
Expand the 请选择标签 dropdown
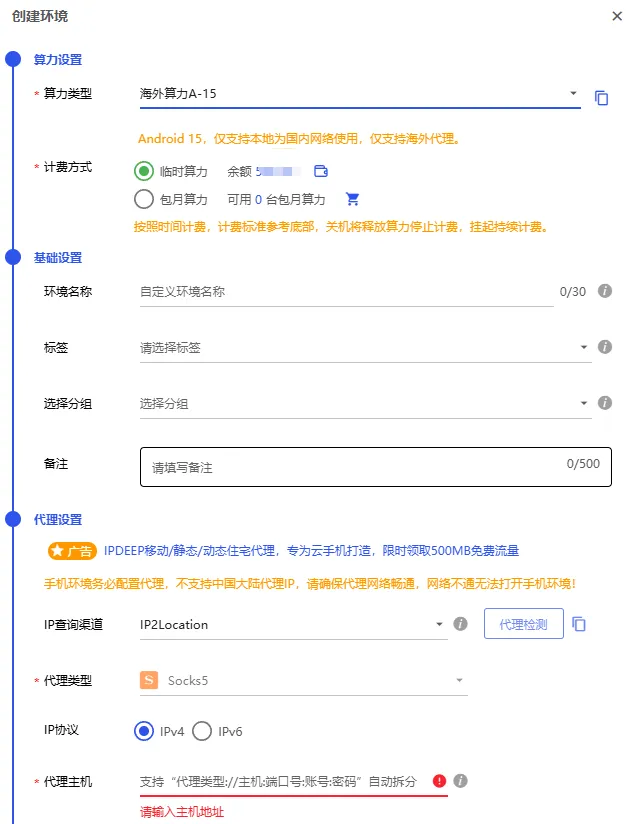(x=365, y=347)
